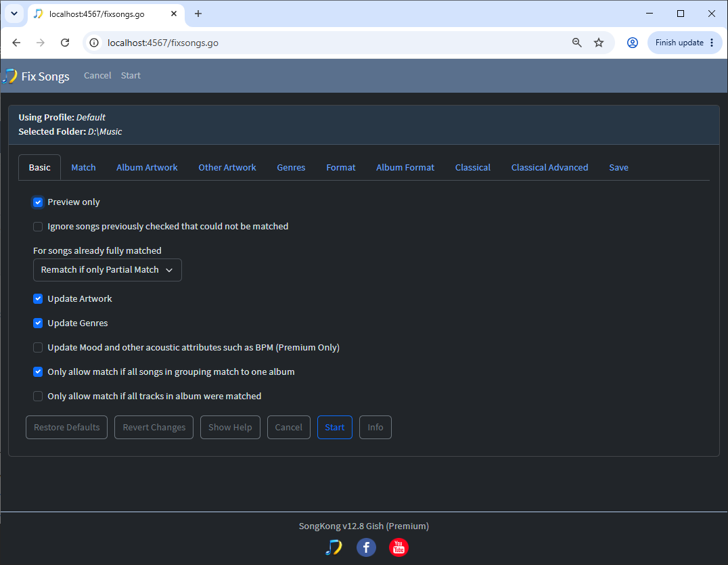Screen dimensions: 728x565
Task: Uncheck the Preview only checkbox
Action: point(38,202)
